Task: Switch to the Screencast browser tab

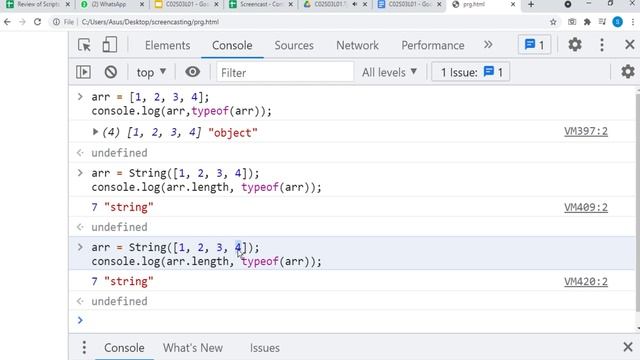Action: 261,4
